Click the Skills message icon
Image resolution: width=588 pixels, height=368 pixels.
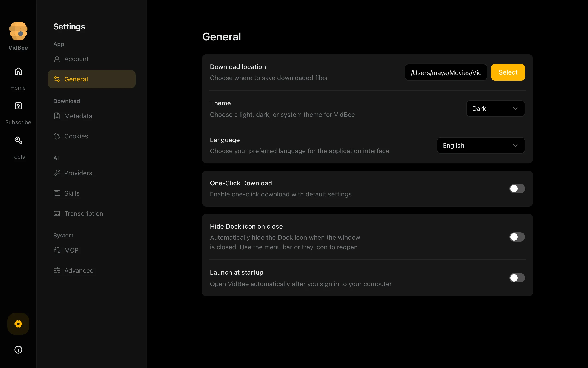tap(57, 193)
